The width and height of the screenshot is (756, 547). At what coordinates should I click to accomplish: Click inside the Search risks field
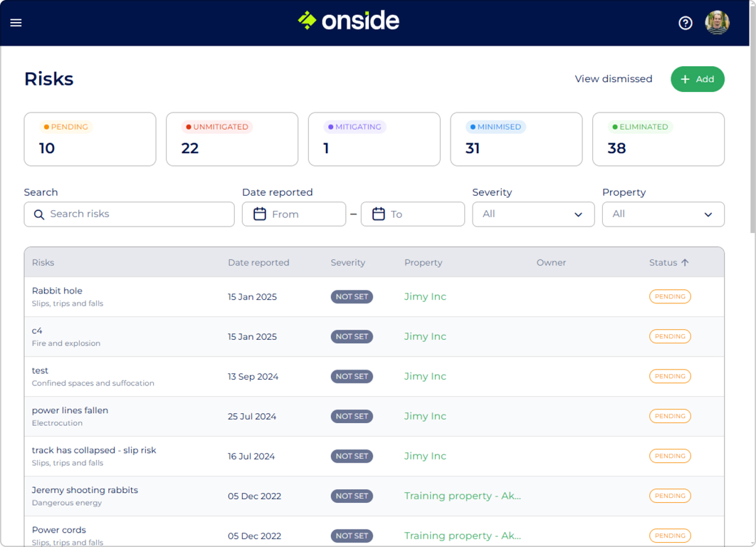(x=128, y=214)
